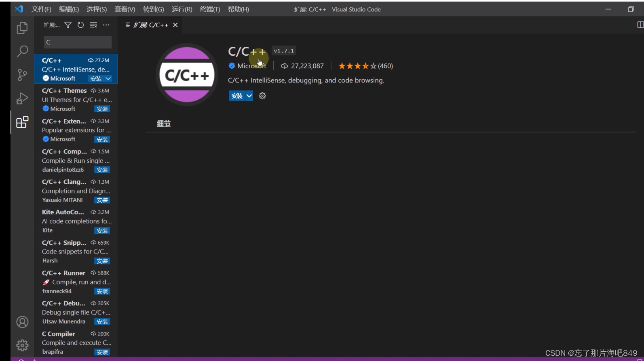Click the large C/C++ extension logo
Screen dimensions: 644x361
pyautogui.click(x=187, y=75)
